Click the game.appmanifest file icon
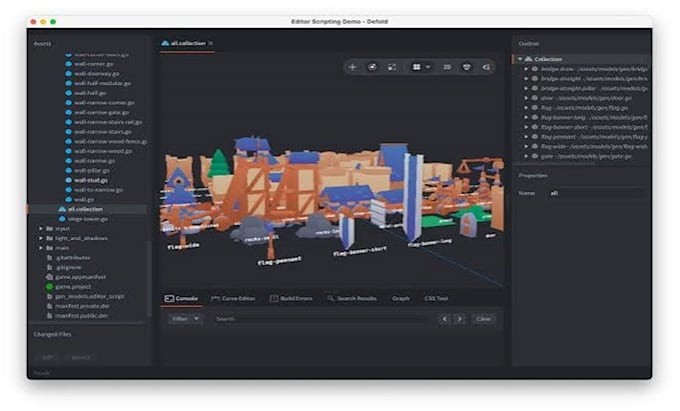Viewport: 680px width, 411px height. (x=49, y=277)
